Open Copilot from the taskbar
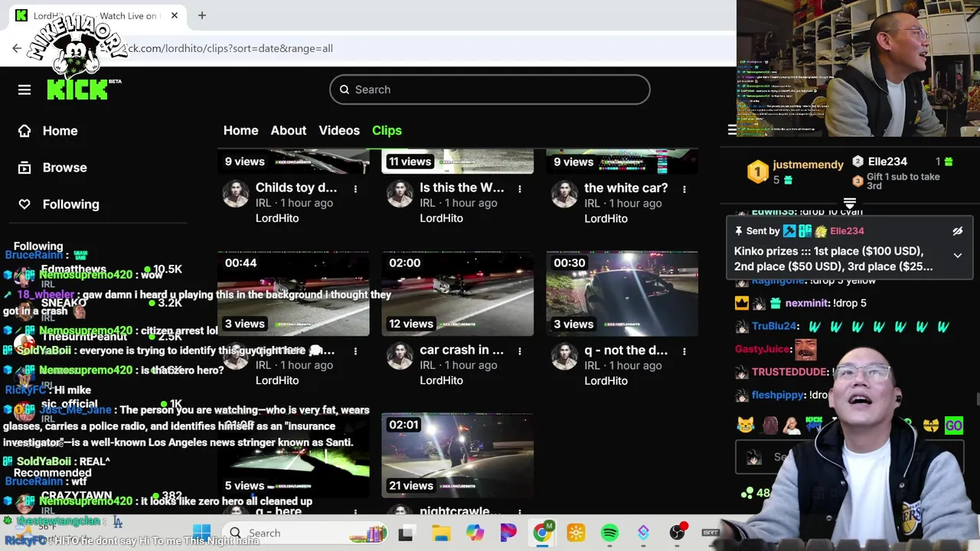The width and height of the screenshot is (980, 551). tap(475, 533)
